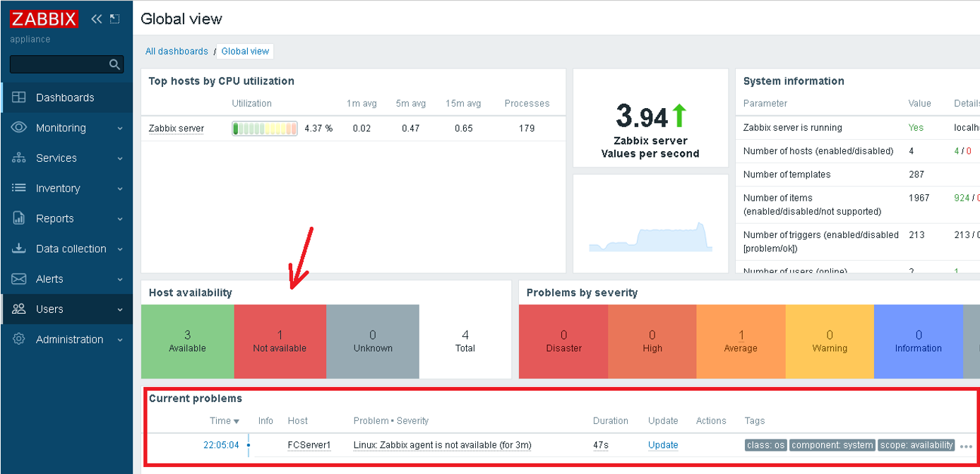Open the problem 'Zabbix agent is not available'
Viewport: 980px width, 474px height.
[443, 445]
